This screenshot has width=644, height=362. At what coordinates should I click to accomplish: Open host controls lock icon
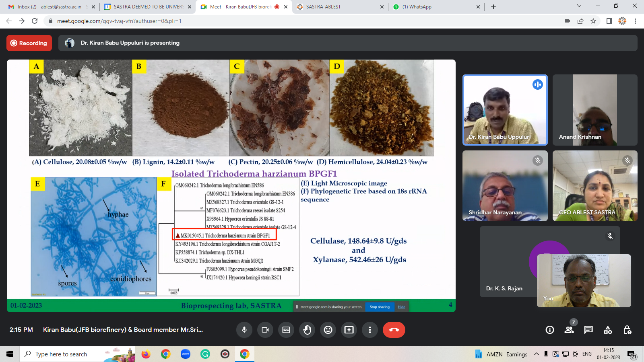pyautogui.click(x=627, y=330)
